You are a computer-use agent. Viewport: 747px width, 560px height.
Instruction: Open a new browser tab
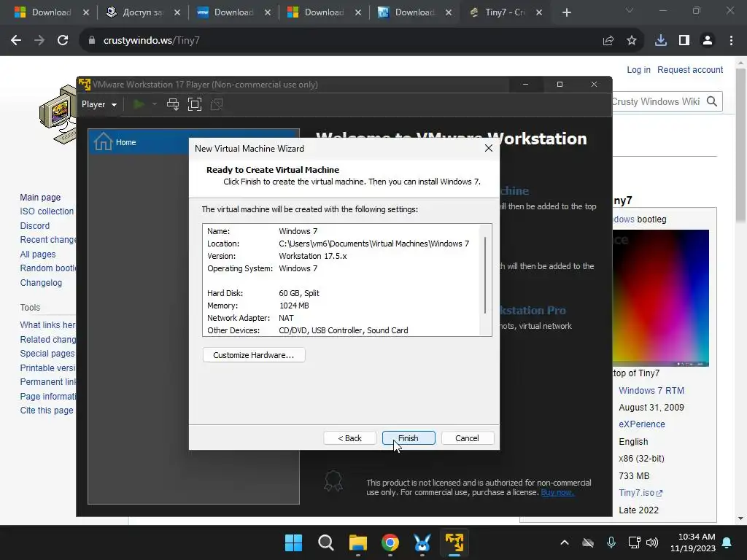tap(566, 13)
